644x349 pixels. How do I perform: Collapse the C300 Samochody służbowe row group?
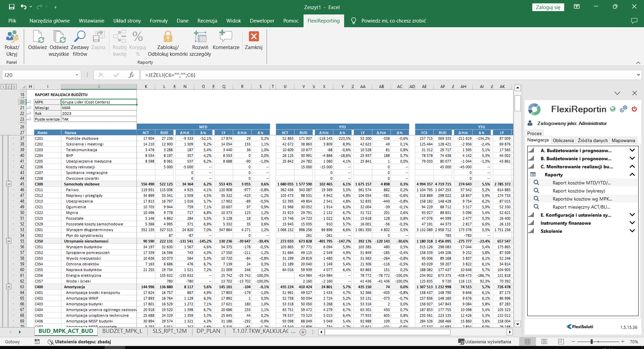(9, 184)
